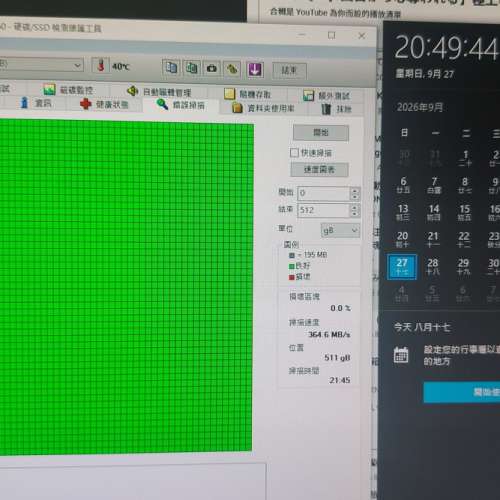Image resolution: width=500 pixels, height=500 pixels.
Task: Click the green error scan block map
Action: point(126,287)
